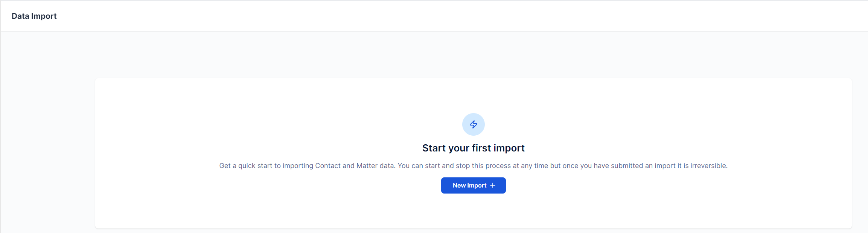Image resolution: width=868 pixels, height=233 pixels.
Task: Click the word Import in the page title
Action: click(x=44, y=16)
